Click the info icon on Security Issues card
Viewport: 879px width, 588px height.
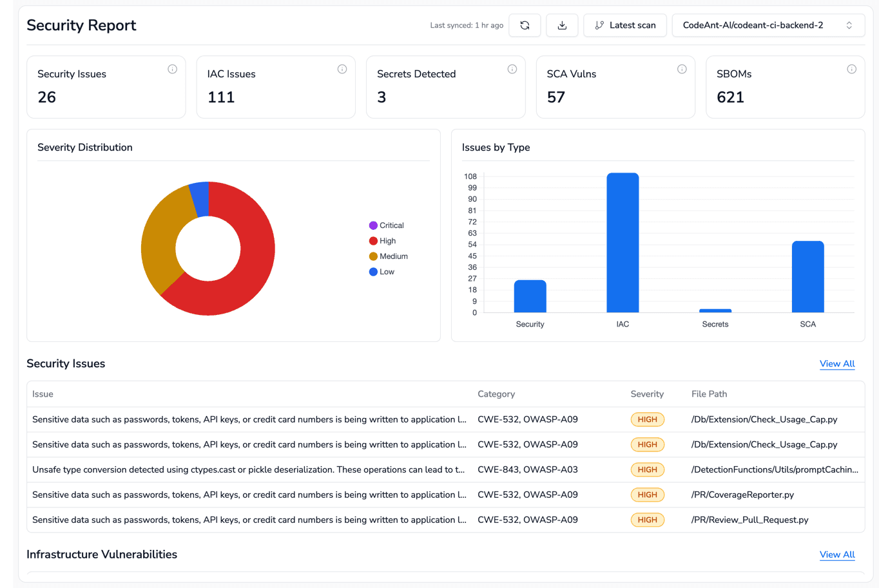(x=172, y=69)
